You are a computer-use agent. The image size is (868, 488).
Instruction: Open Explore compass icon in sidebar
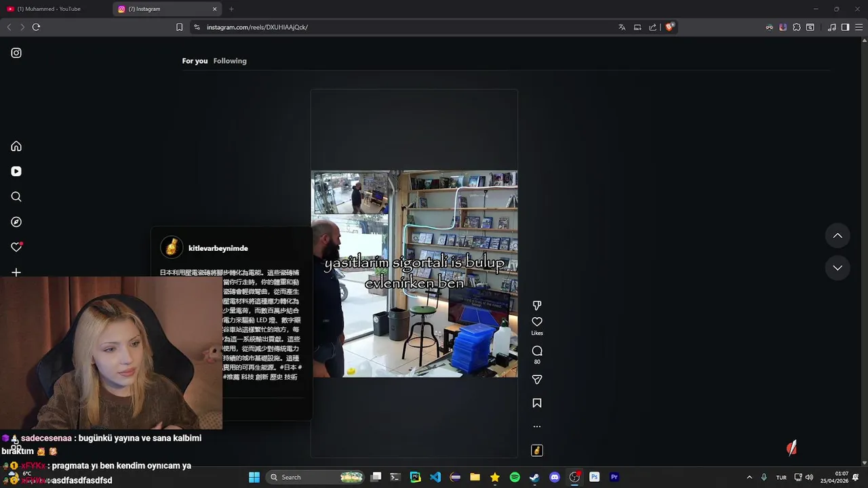pos(16,222)
